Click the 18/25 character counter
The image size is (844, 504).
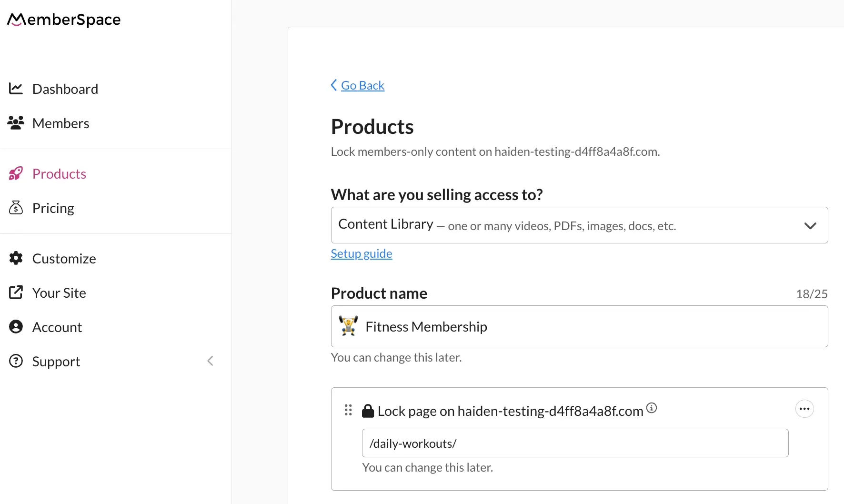tap(812, 294)
